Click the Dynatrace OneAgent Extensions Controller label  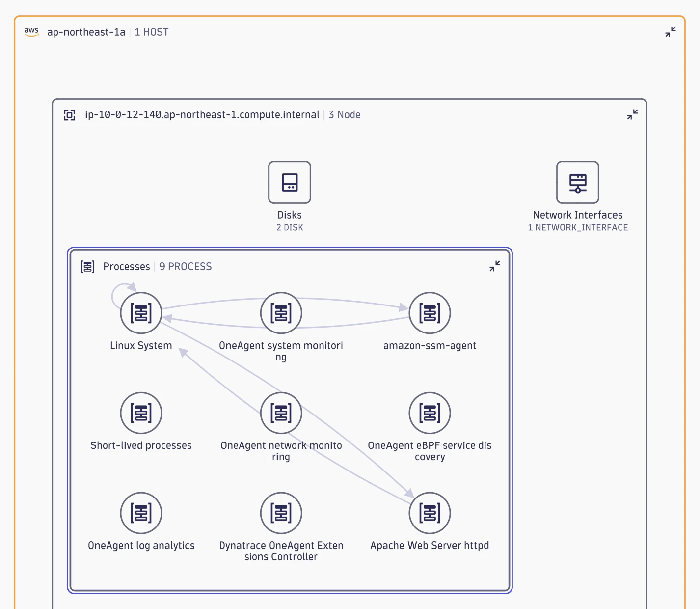pyautogui.click(x=281, y=551)
